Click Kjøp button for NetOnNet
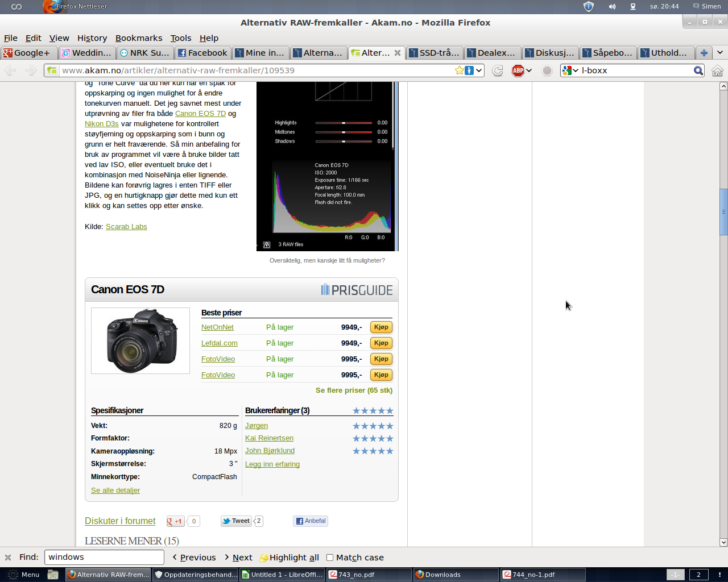728x582 pixels. [x=381, y=327]
